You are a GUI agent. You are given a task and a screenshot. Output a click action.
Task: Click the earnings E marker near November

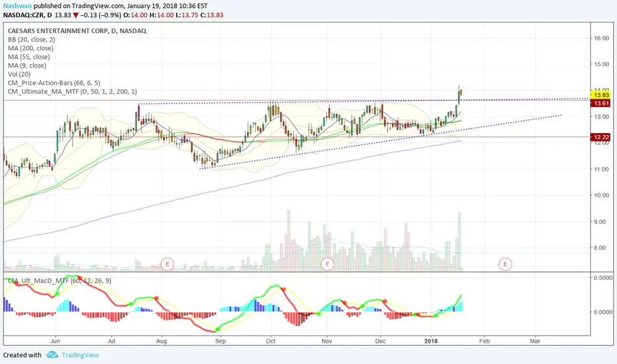[327, 263]
